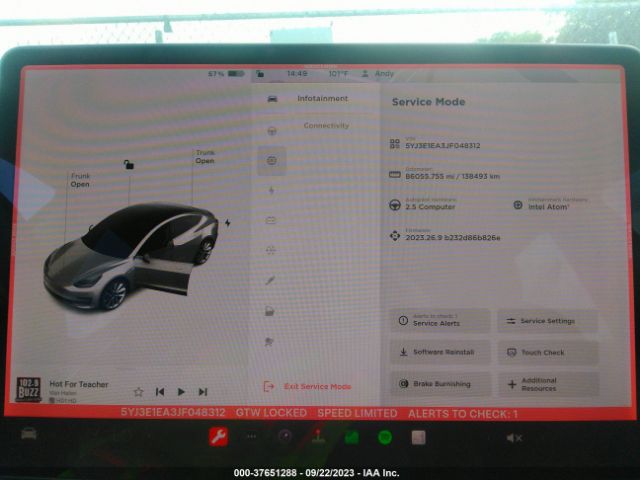Tap the 57% battery indicator

(226, 74)
